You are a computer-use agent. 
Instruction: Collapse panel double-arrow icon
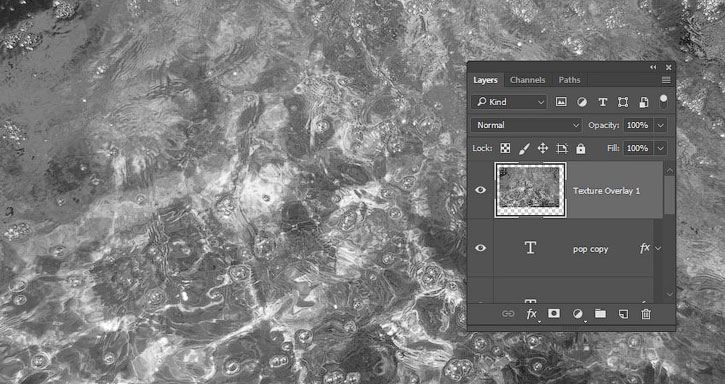pos(653,68)
